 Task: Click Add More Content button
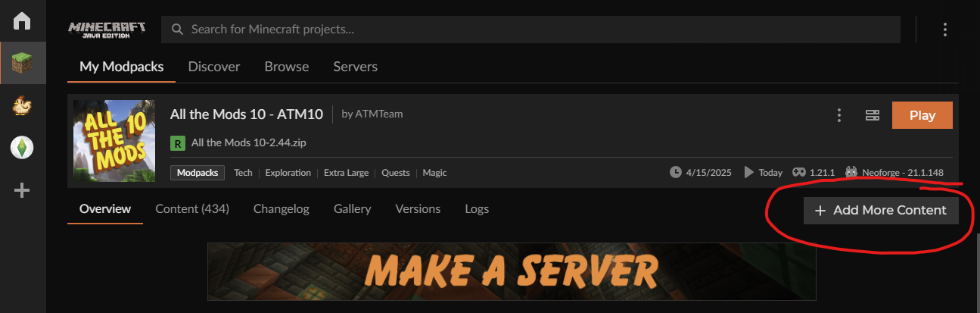tap(881, 210)
